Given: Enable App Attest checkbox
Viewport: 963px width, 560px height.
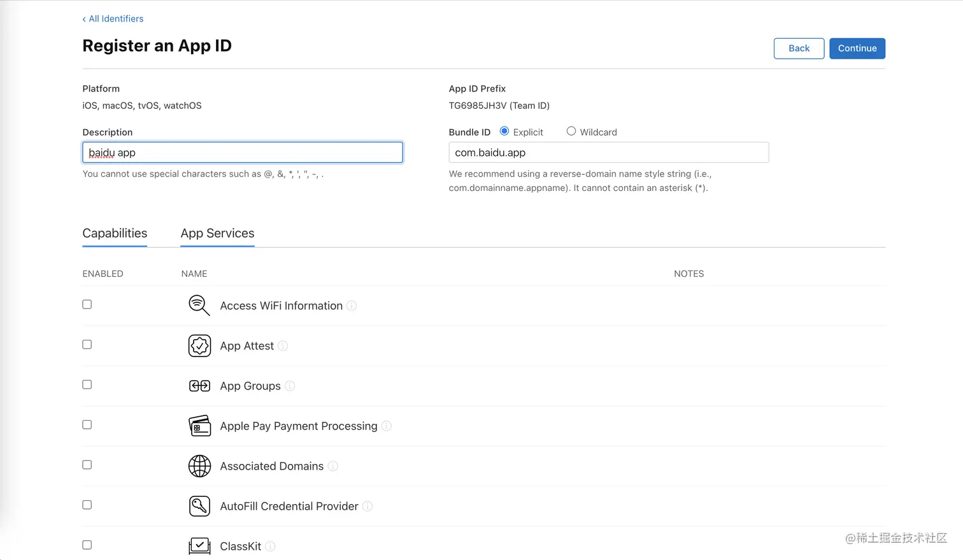Looking at the screenshot, I should [87, 344].
